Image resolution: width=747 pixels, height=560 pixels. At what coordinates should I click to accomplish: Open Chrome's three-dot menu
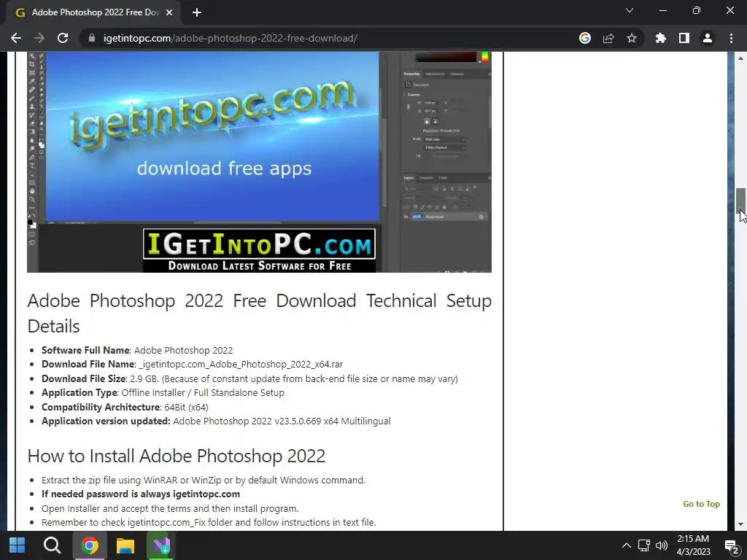click(x=731, y=38)
